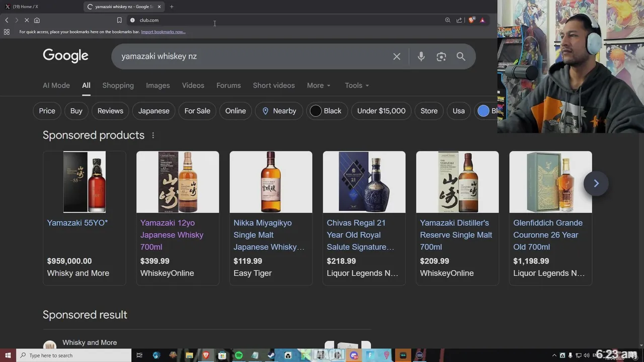Viewport: 644px width, 362px height.
Task: Share this page icon
Action: pos(459,20)
